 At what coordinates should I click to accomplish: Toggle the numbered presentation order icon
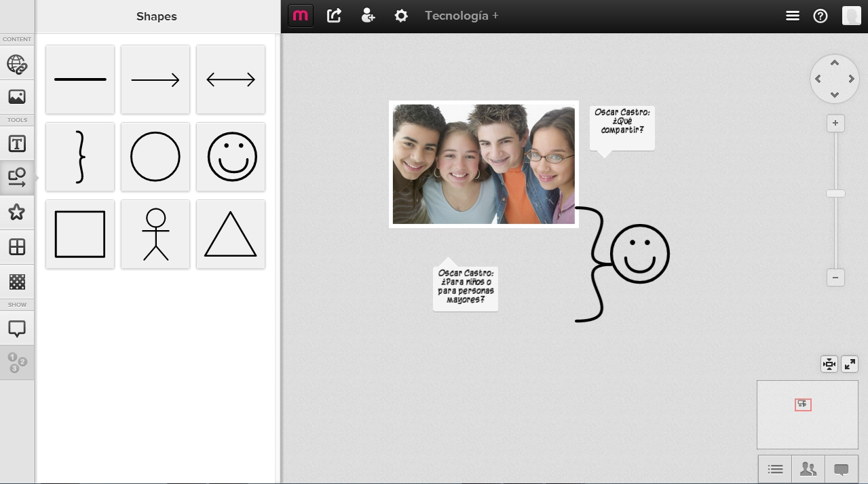[x=17, y=362]
